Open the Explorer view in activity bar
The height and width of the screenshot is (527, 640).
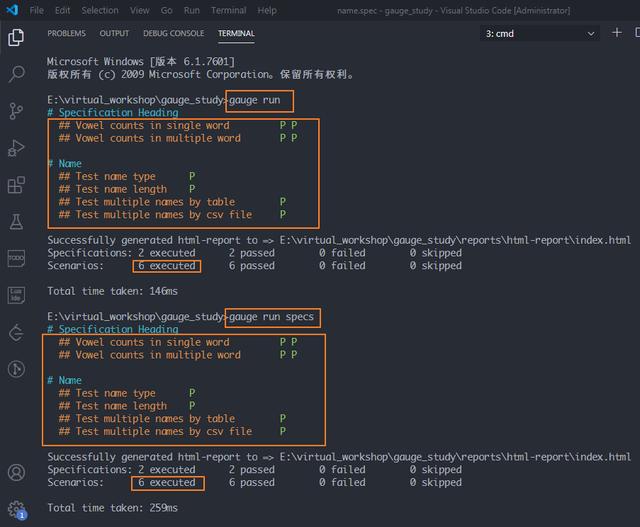click(16, 38)
